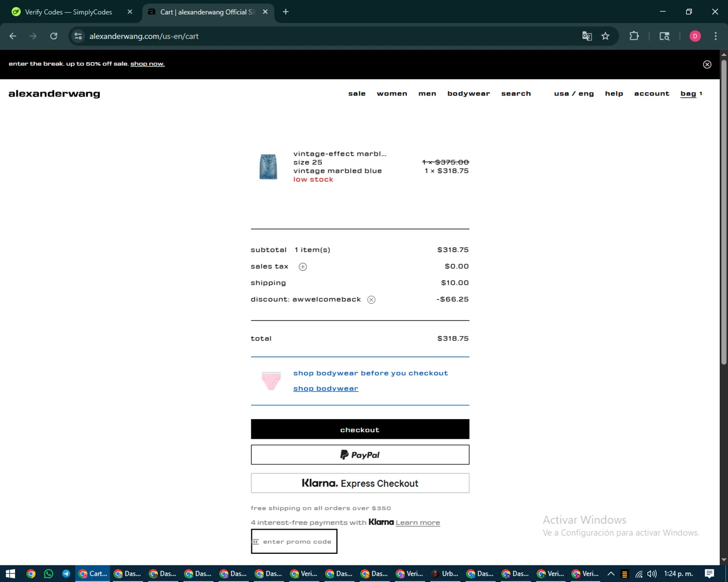
Task: Open Telegram from the taskbar
Action: 66,574
